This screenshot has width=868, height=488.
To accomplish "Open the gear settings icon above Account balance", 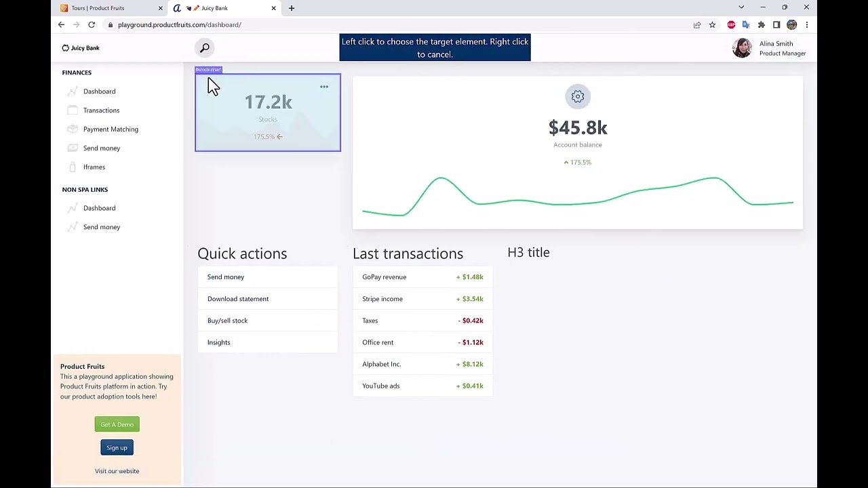I will [x=578, y=97].
